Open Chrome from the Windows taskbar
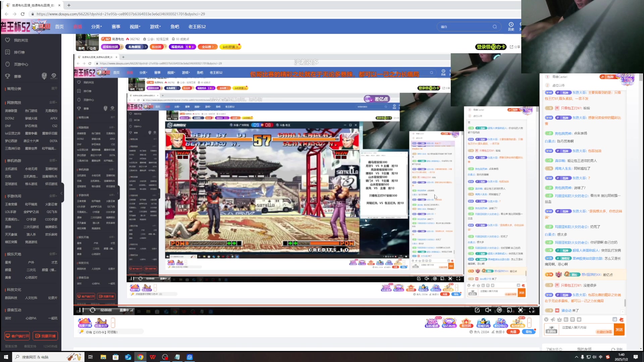644x362 pixels. [x=140, y=357]
